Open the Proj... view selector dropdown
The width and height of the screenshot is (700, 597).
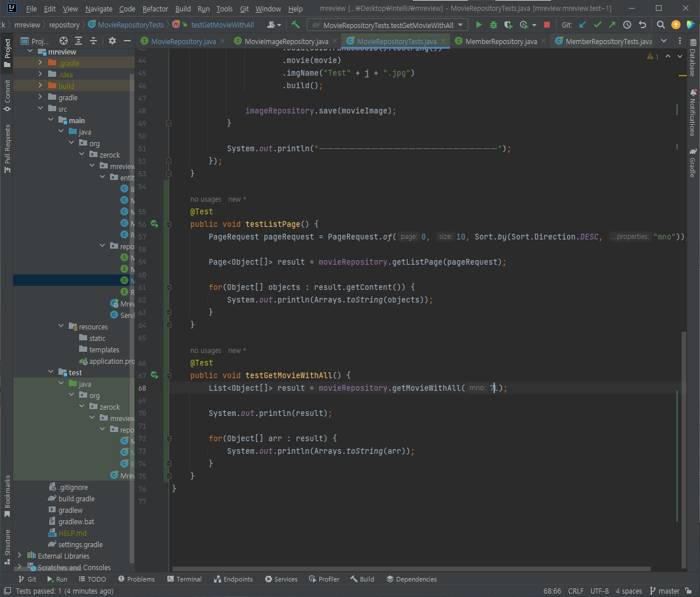[x=34, y=41]
